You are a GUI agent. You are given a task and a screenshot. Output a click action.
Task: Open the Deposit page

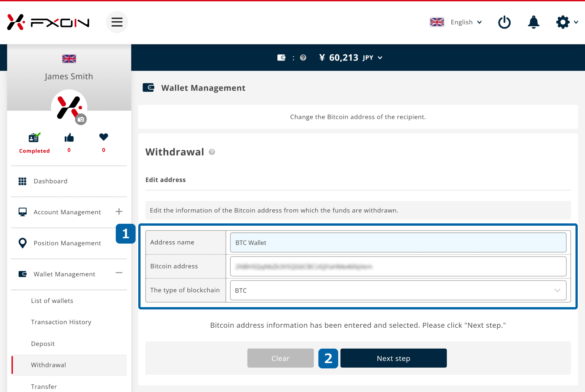coord(43,344)
